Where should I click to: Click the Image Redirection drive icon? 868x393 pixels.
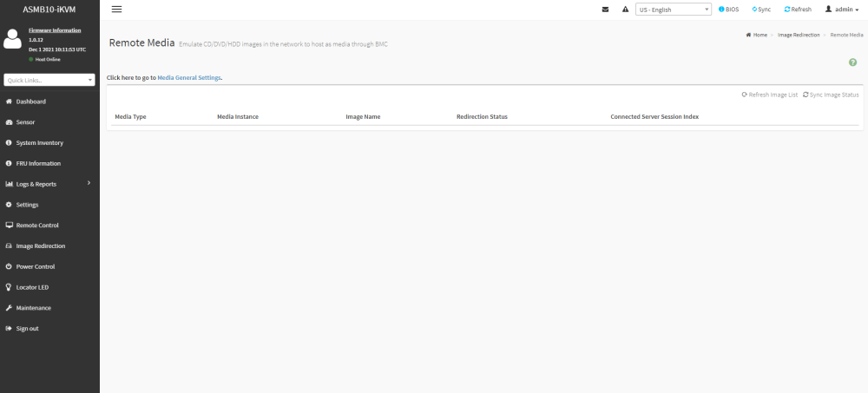[9, 246]
